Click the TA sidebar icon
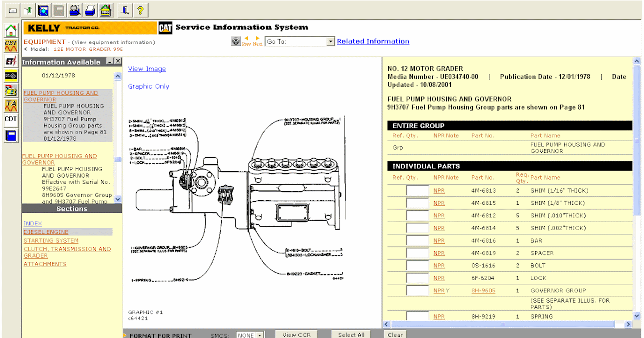Image resolution: width=644 pixels, height=338 pixels. 11,105
